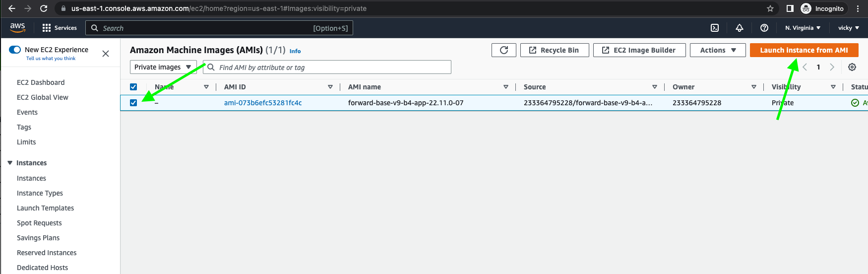Screen dimensions: 868x274
Task: Toggle the select-all AMIs header checkbox
Action: click(133, 87)
